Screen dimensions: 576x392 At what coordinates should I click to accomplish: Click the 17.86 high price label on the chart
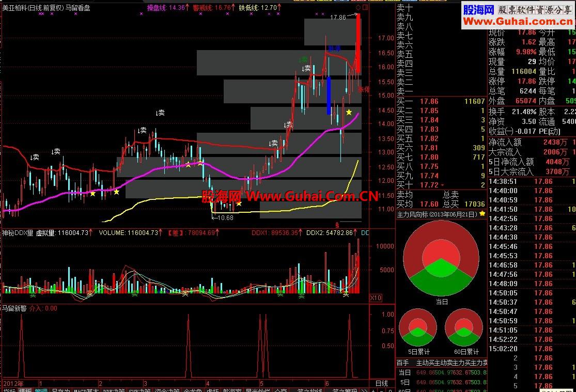tap(338, 17)
